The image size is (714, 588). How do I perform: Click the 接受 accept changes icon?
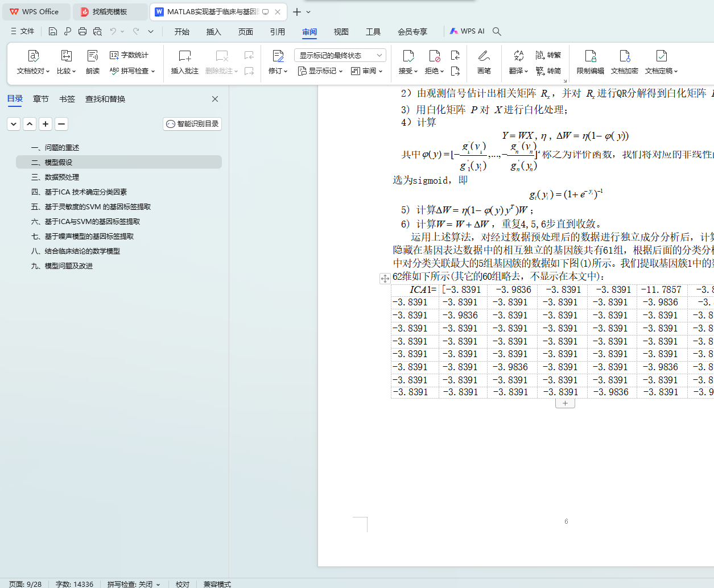[408, 56]
